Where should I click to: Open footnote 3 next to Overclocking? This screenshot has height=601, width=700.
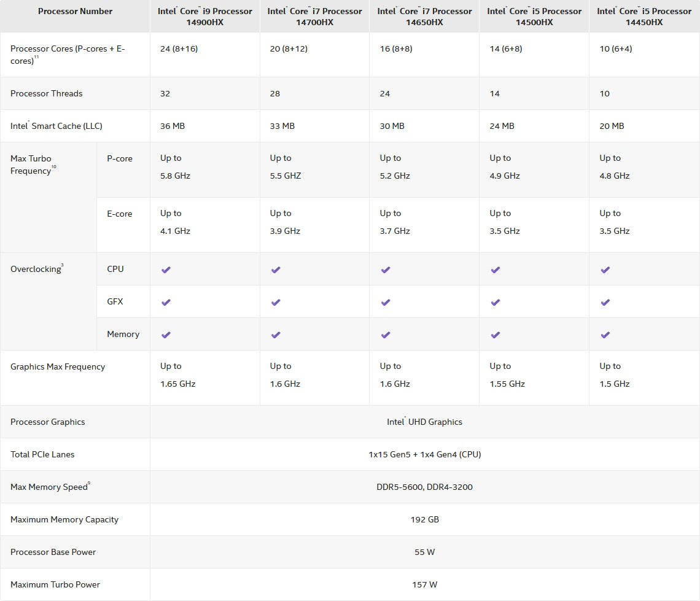pyautogui.click(x=63, y=265)
